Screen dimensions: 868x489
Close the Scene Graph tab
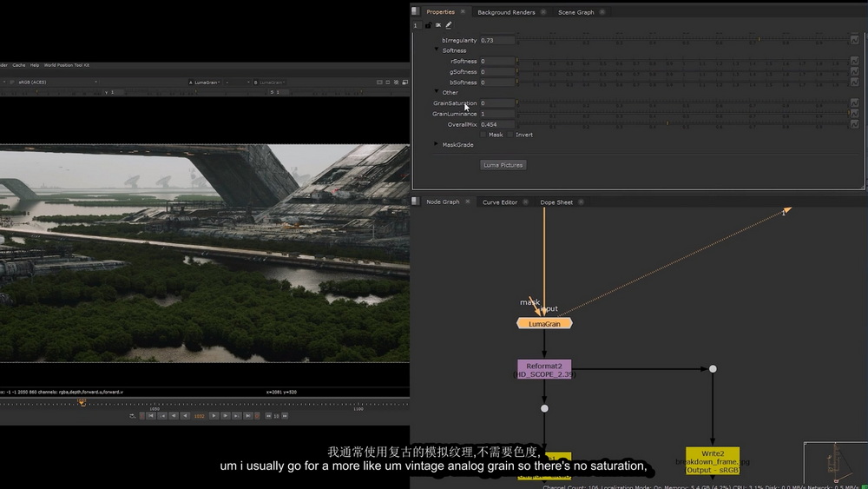[x=602, y=12]
